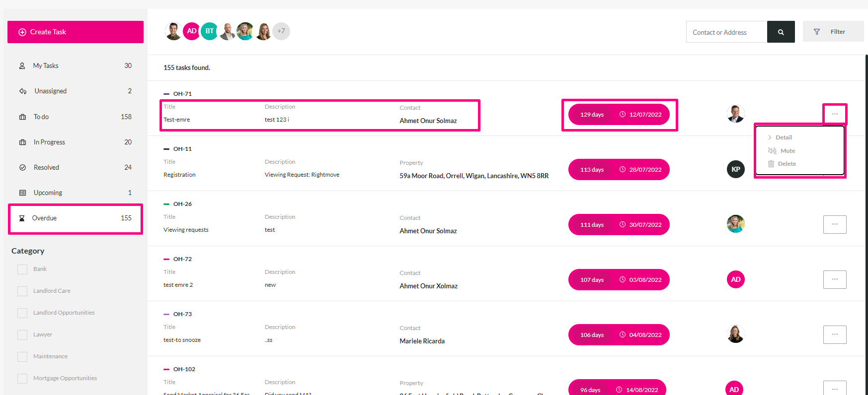Open the Filter panel

[833, 32]
